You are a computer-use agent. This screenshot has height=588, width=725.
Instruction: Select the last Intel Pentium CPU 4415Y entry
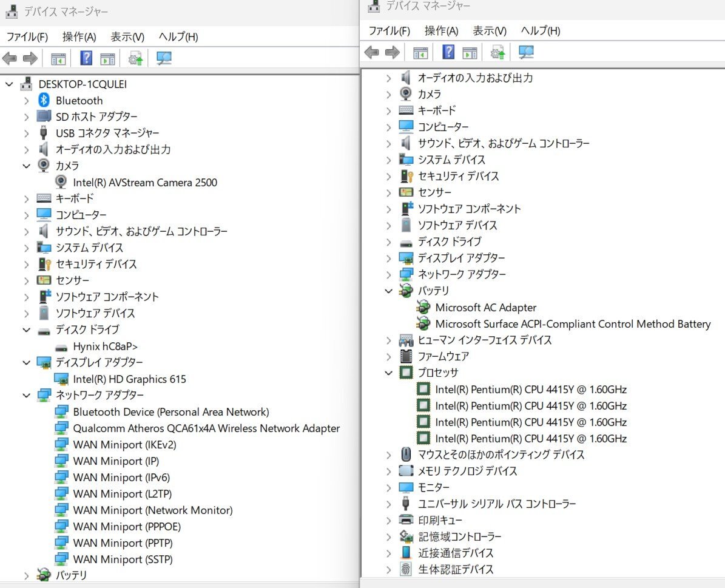tap(531, 439)
